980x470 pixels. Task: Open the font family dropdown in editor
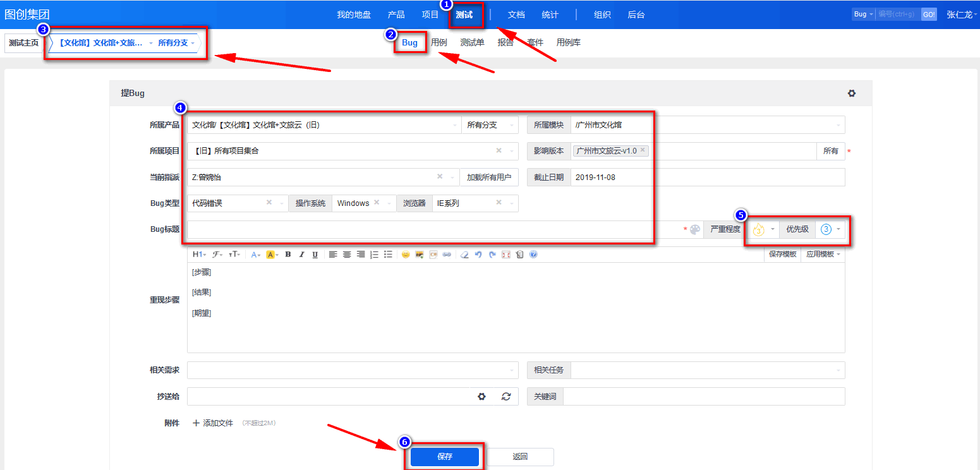(x=217, y=255)
